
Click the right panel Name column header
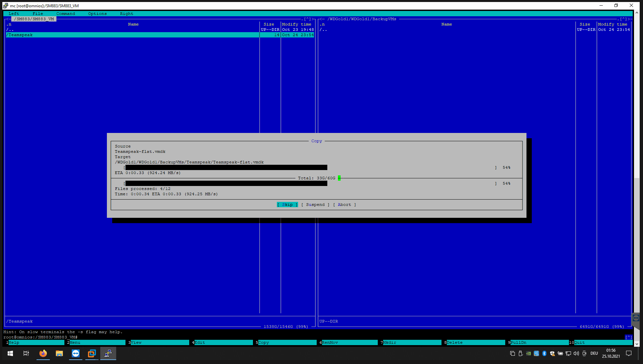[x=447, y=24]
